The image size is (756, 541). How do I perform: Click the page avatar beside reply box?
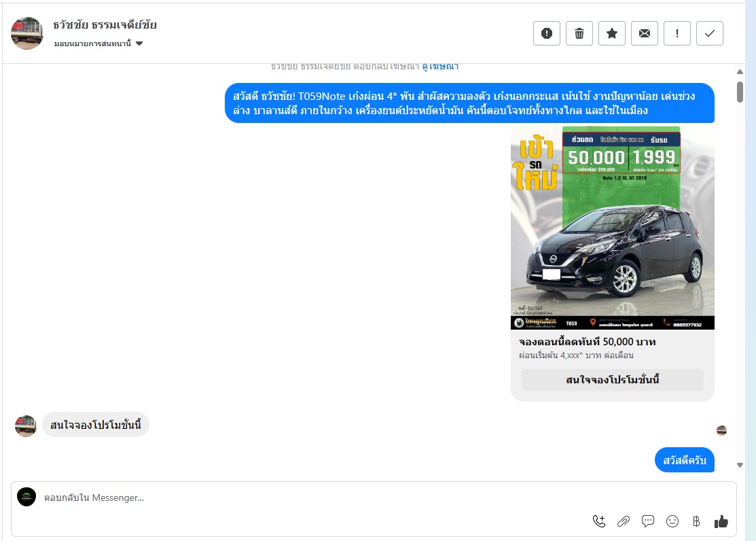[26, 497]
